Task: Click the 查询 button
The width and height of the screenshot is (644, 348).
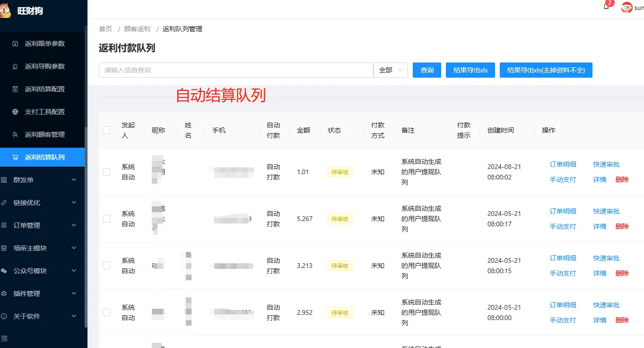Action: tap(427, 70)
